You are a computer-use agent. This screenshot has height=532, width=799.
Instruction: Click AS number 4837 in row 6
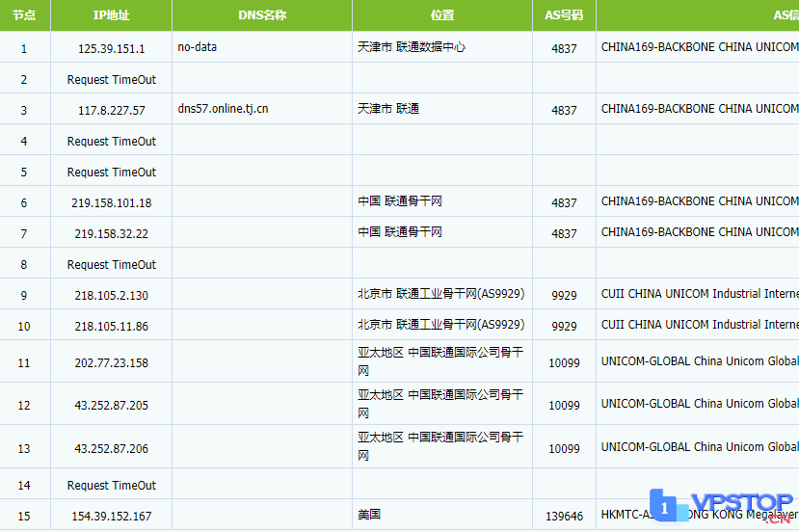pyautogui.click(x=564, y=203)
